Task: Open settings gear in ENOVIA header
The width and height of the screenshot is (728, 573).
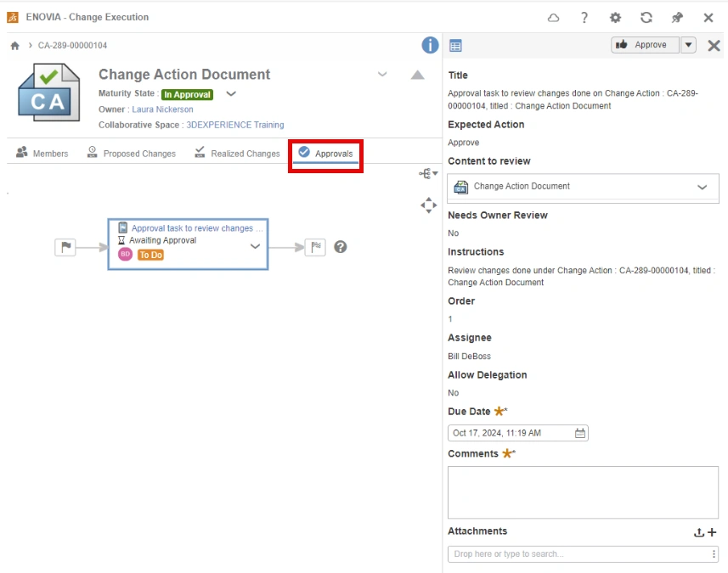Action: tap(615, 18)
